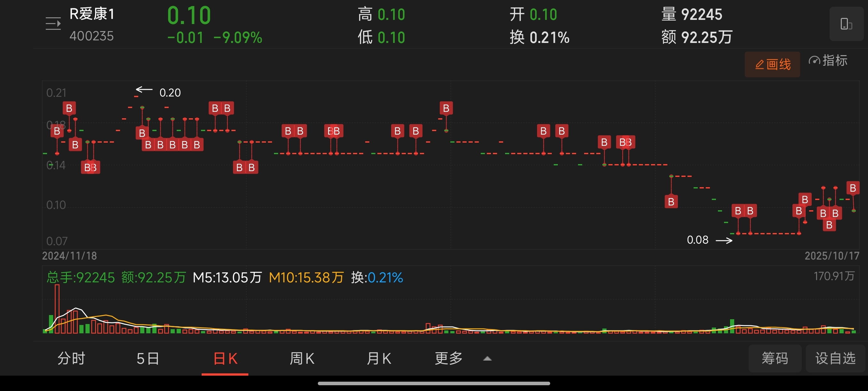868x391 pixels.
Task: Click the up-triangle next to 更多
Action: 487,359
